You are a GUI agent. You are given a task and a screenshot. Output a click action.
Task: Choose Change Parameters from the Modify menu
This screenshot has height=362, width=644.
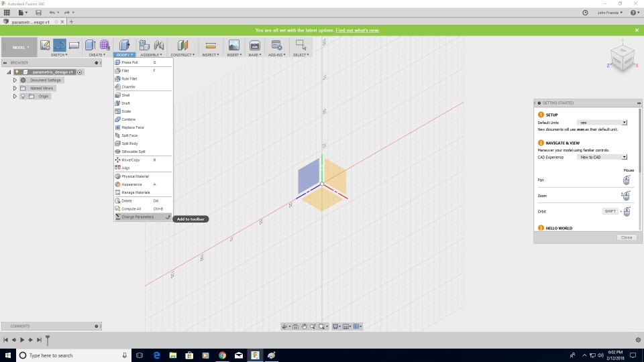pos(143,217)
